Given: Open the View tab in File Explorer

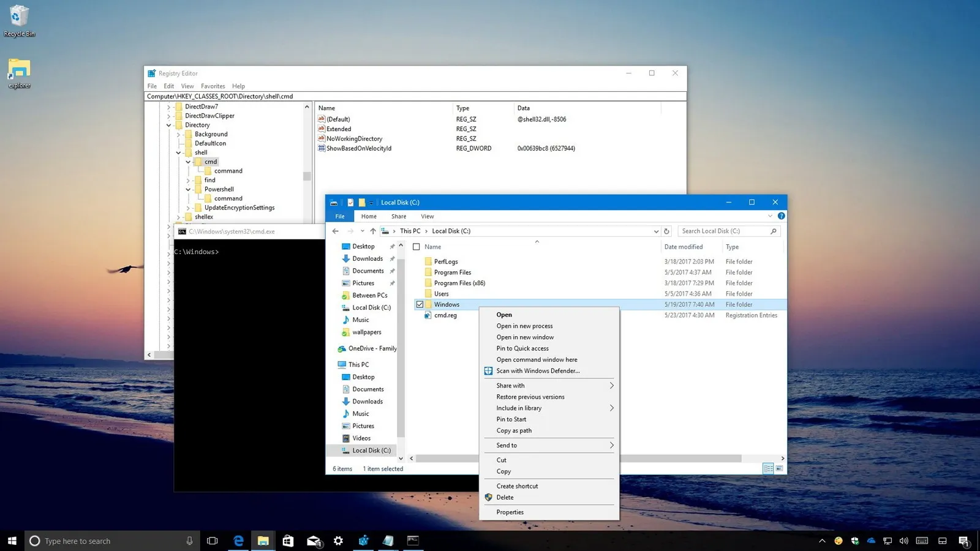Looking at the screenshot, I should point(428,216).
